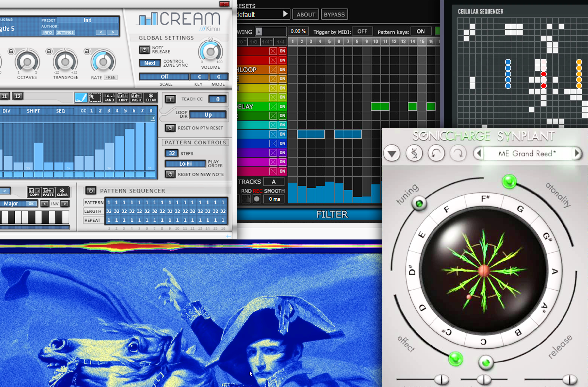Switch to the SHIFT tab in Cream
This screenshot has height=387, width=588.
point(33,111)
